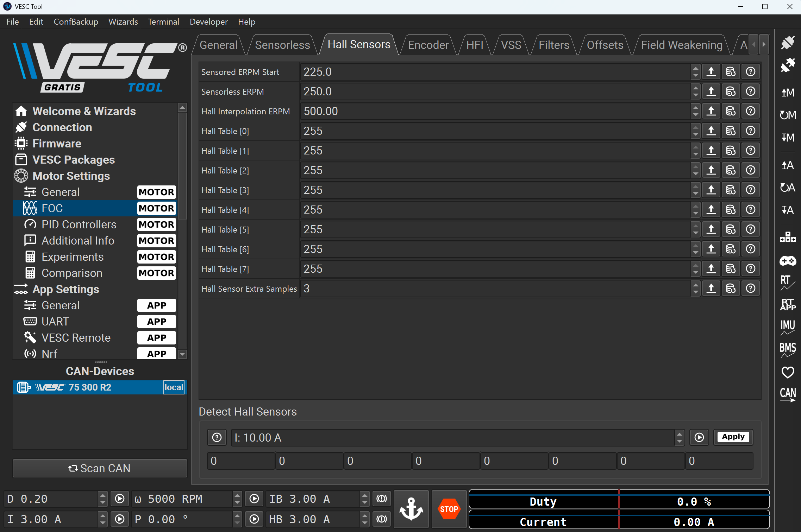The image size is (801, 532).
Task: Click read-default icon for Hall Table [3]
Action: tap(731, 190)
